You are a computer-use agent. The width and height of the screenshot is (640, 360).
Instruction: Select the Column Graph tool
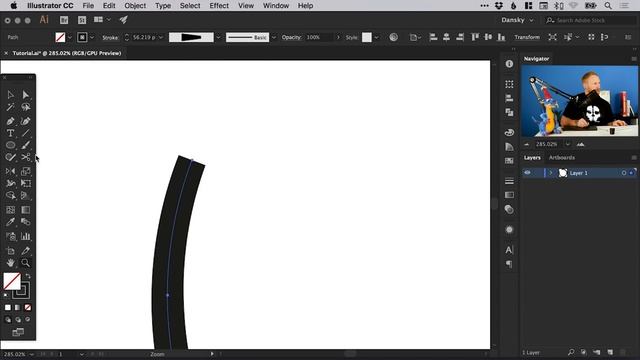point(26,236)
